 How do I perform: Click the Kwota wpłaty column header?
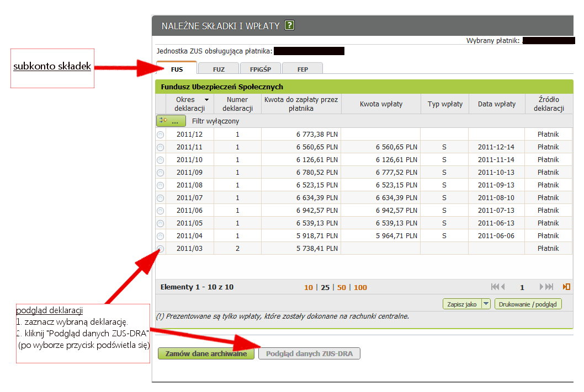point(381,104)
